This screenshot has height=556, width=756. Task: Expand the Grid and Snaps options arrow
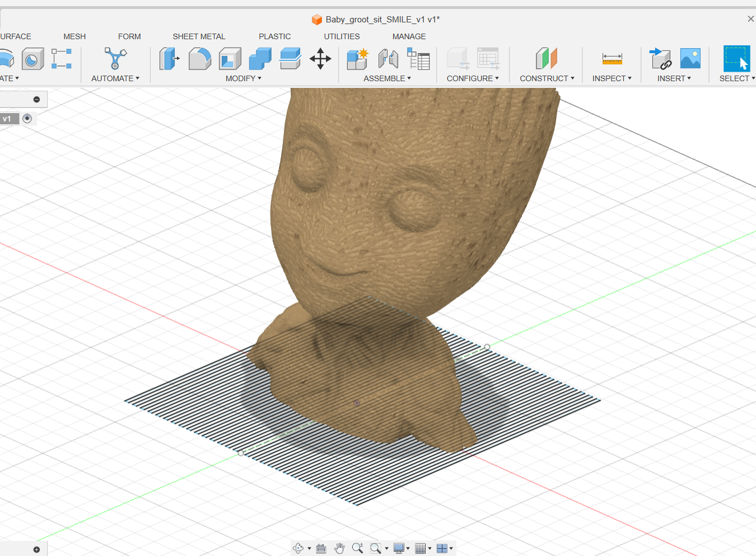point(430,549)
